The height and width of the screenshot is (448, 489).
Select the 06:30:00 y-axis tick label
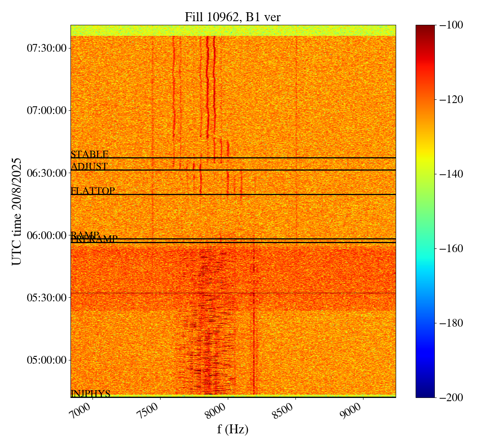tap(46, 173)
